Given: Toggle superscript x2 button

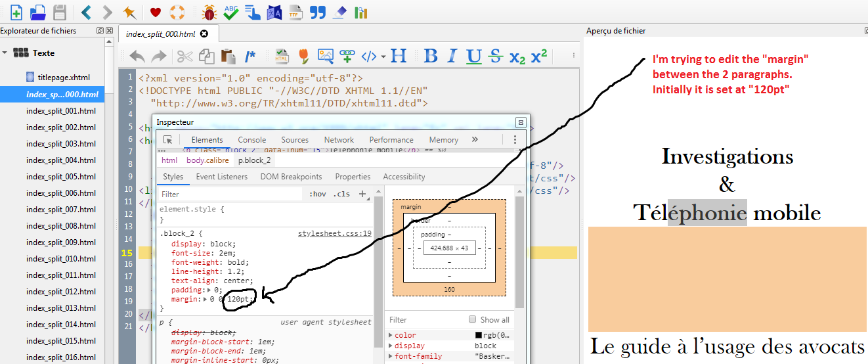Looking at the screenshot, I should (539, 56).
